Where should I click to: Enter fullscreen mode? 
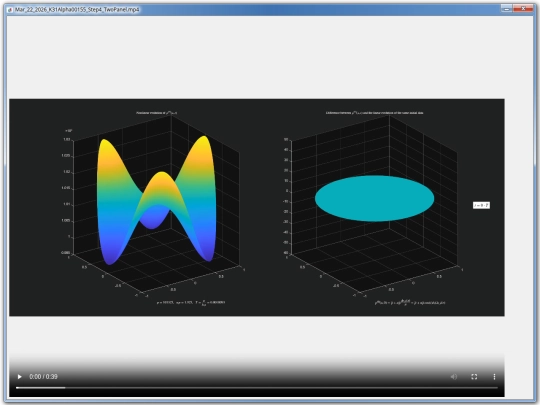(x=474, y=377)
